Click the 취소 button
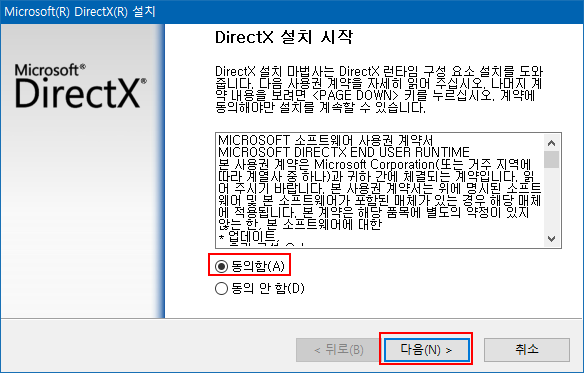 pyautogui.click(x=527, y=349)
